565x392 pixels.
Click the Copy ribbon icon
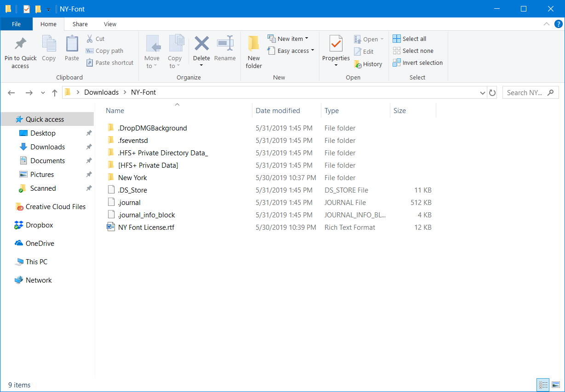49,44
